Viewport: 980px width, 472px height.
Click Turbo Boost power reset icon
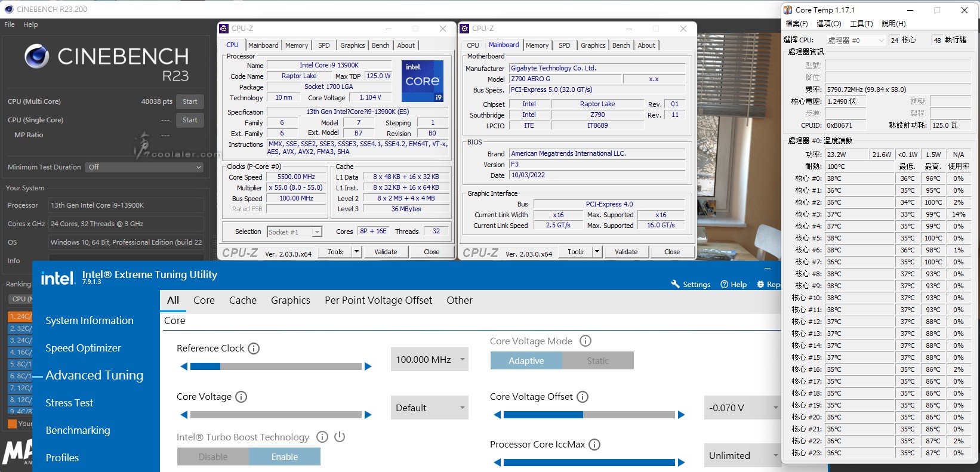340,437
